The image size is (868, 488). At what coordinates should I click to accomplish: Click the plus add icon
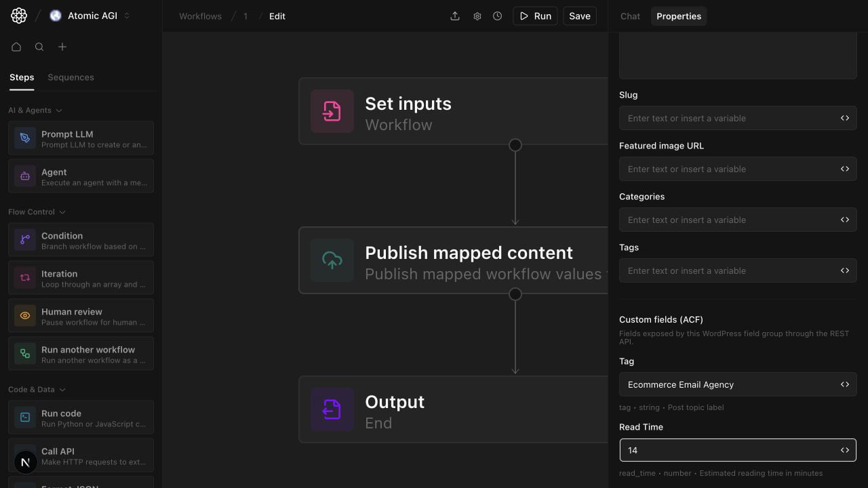pyautogui.click(x=62, y=47)
